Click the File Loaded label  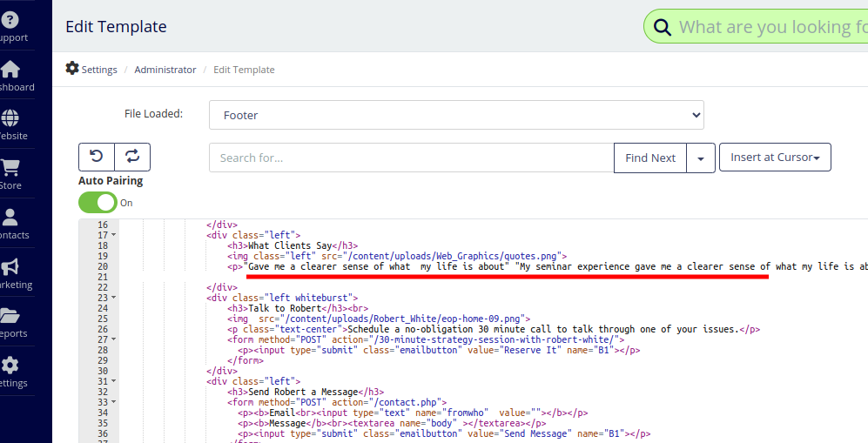(154, 114)
